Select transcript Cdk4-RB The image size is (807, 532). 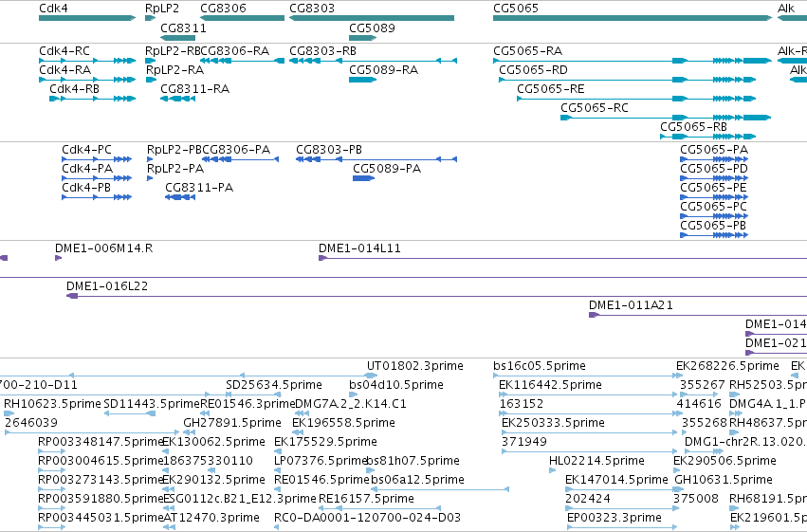tap(92, 99)
